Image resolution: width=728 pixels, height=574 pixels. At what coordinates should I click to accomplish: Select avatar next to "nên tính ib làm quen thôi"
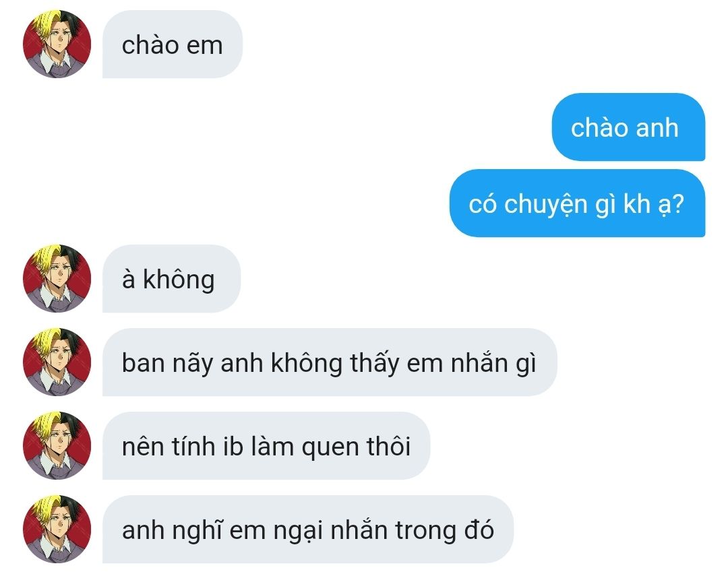[57, 445]
